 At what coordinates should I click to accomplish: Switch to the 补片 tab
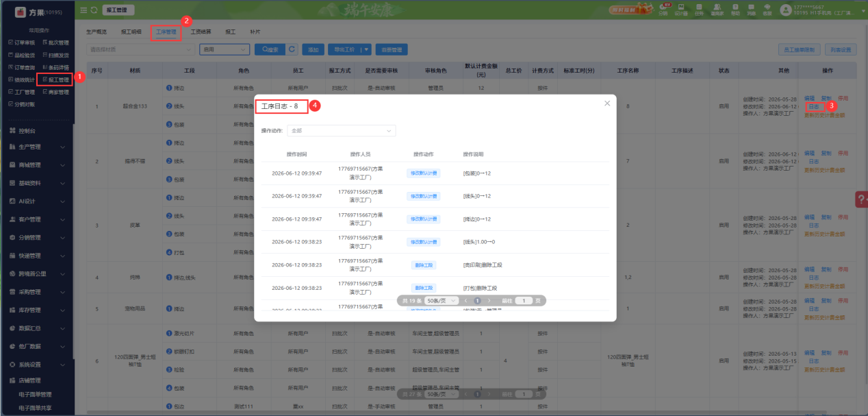[255, 32]
